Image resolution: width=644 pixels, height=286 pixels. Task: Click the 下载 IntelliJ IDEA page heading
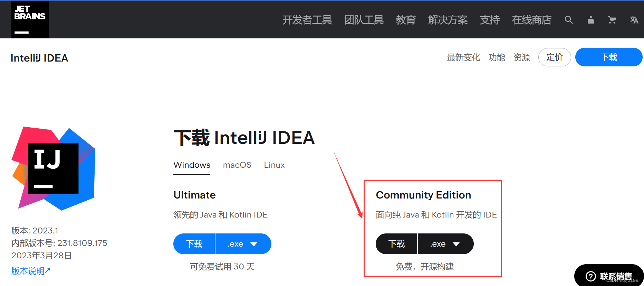coord(244,138)
